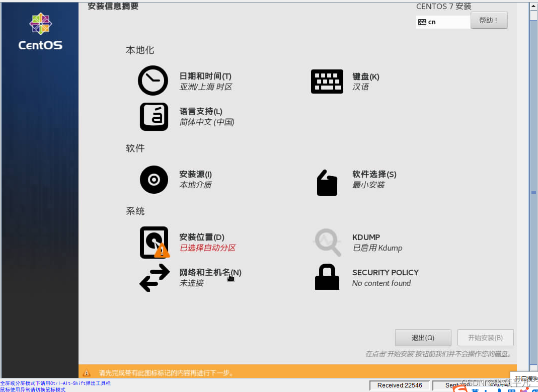Click the 未连接 network status text

192,283
